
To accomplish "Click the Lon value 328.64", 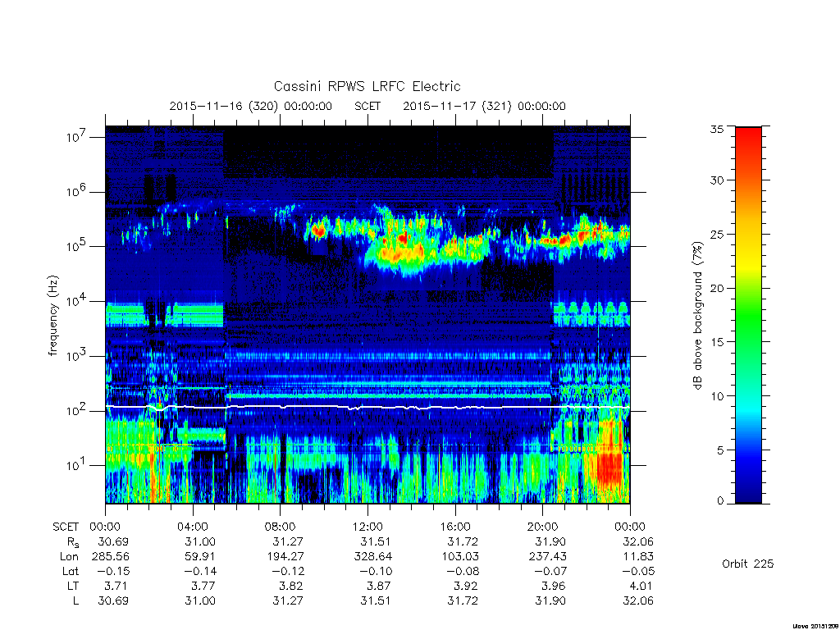I will click(373, 557).
